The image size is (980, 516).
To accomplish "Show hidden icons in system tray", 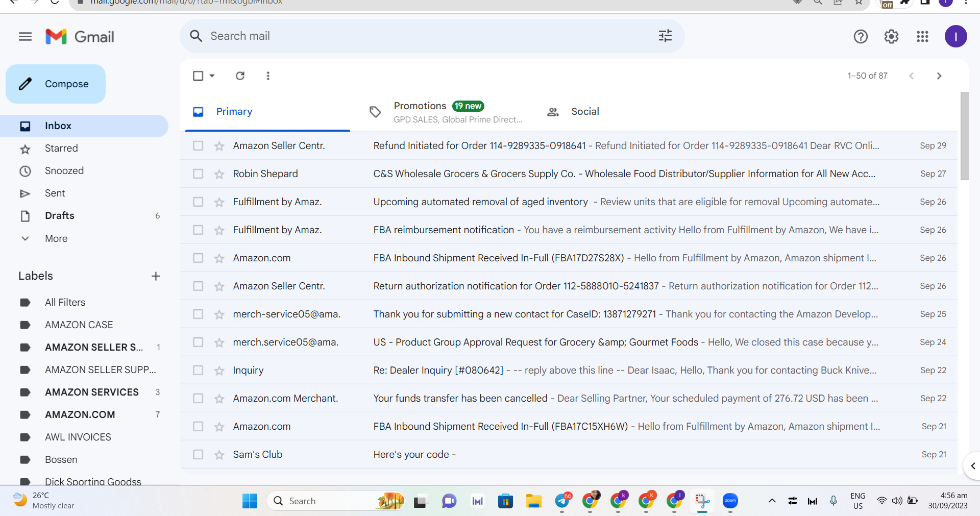I will [x=772, y=501].
